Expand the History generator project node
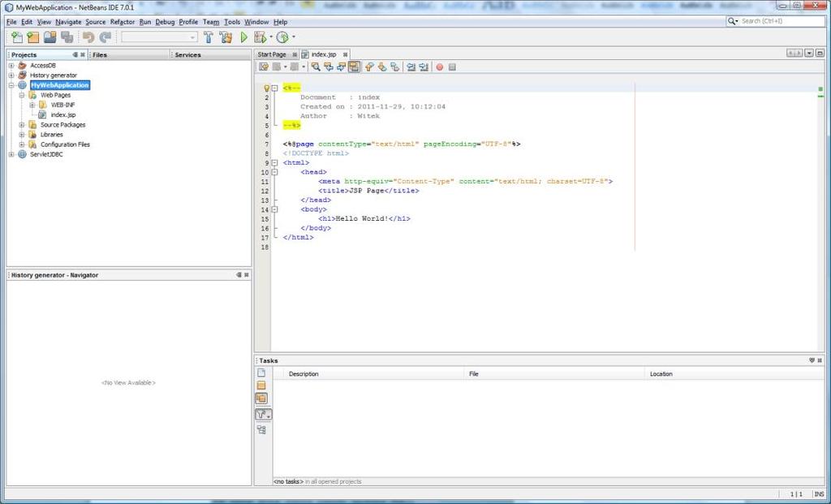 (x=11, y=75)
